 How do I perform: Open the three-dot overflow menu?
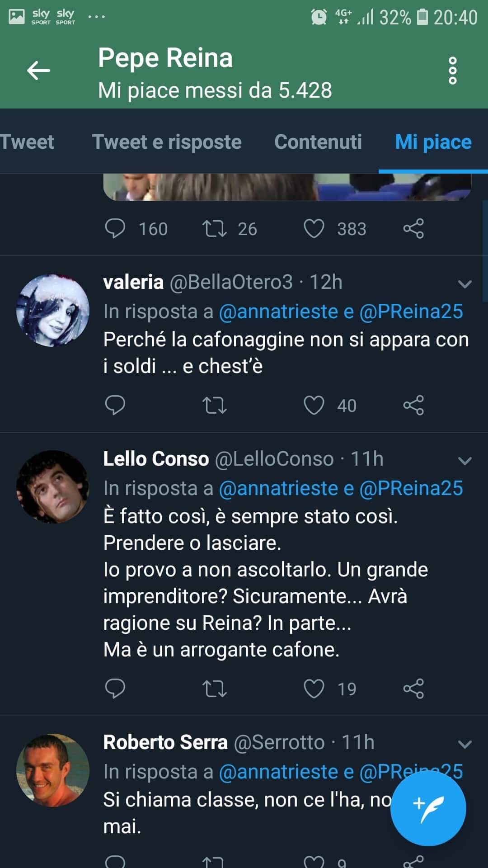click(x=452, y=71)
